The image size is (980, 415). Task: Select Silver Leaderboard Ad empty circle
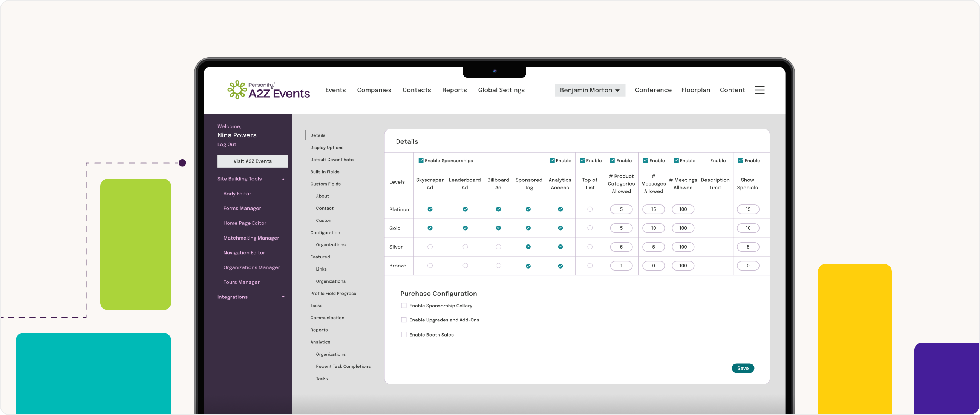coord(465,247)
